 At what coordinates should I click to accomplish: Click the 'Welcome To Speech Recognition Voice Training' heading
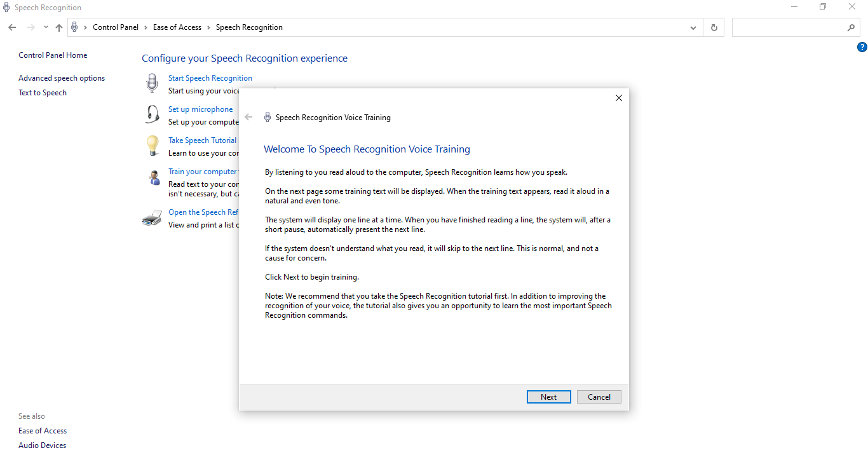point(367,149)
